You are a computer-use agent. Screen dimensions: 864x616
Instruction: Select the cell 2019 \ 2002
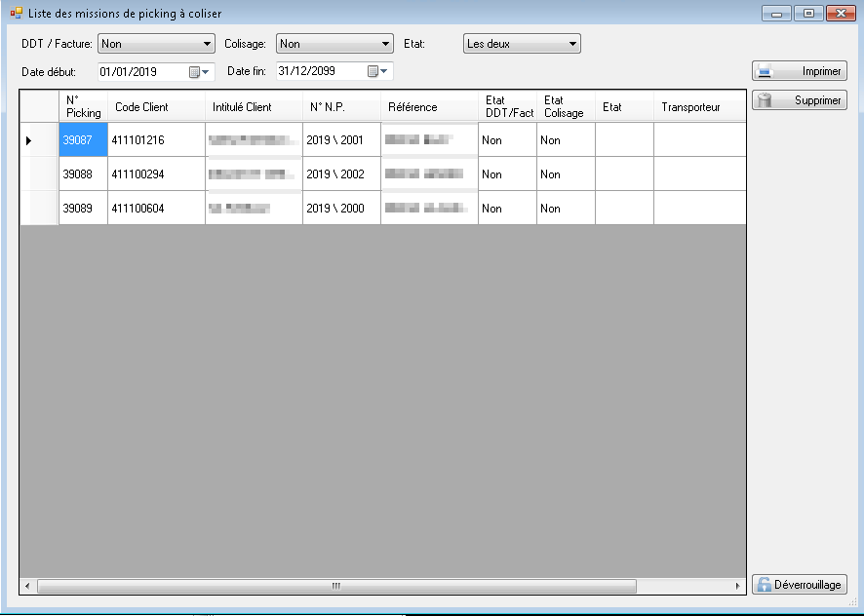click(x=341, y=174)
